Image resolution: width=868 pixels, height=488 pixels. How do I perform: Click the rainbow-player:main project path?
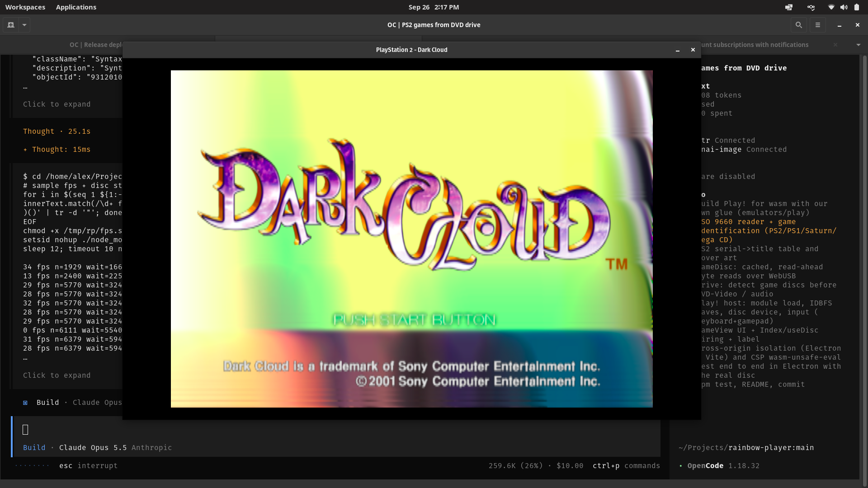pyautogui.click(x=746, y=448)
